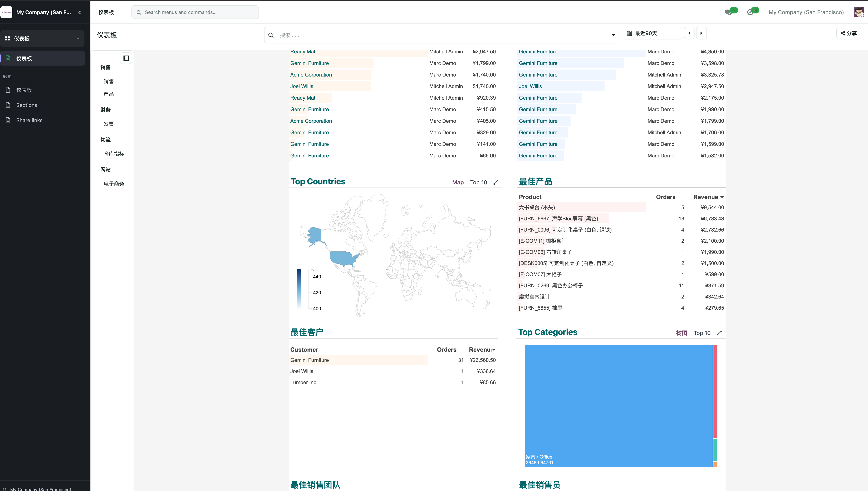Click the red treemap category block
The width and height of the screenshot is (868, 491).
715,392
